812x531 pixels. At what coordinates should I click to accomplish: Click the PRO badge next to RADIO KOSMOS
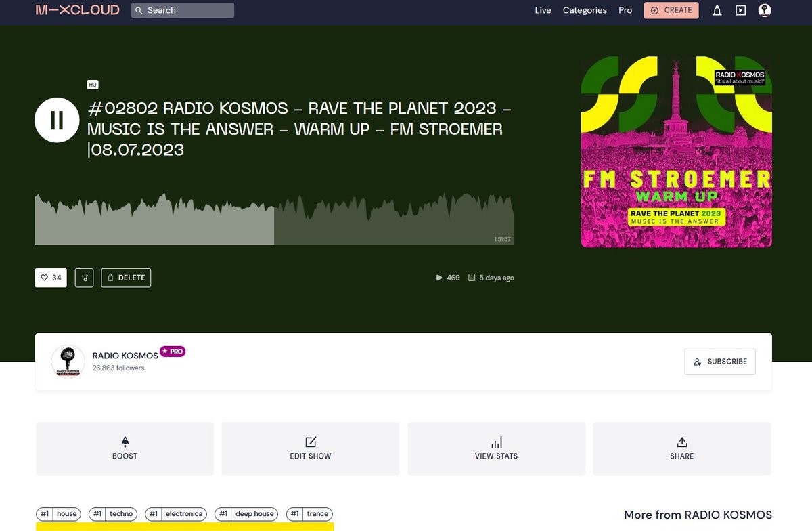pyautogui.click(x=173, y=352)
